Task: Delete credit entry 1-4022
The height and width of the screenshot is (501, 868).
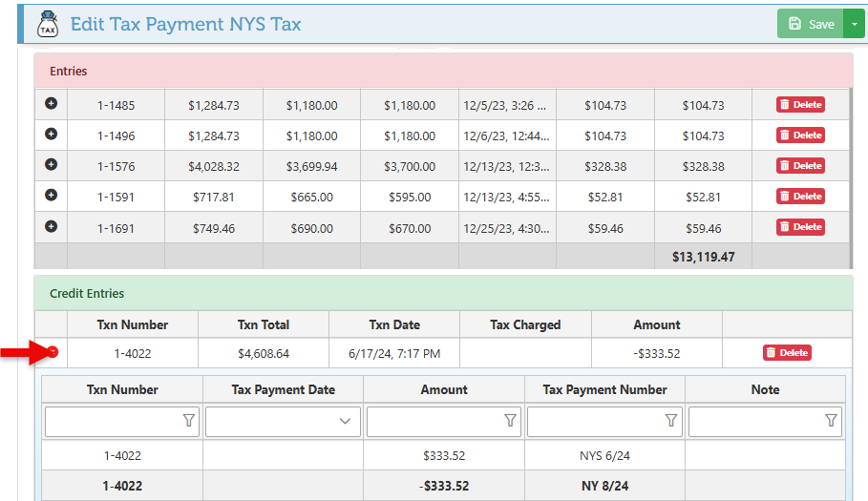Action: pyautogui.click(x=786, y=353)
